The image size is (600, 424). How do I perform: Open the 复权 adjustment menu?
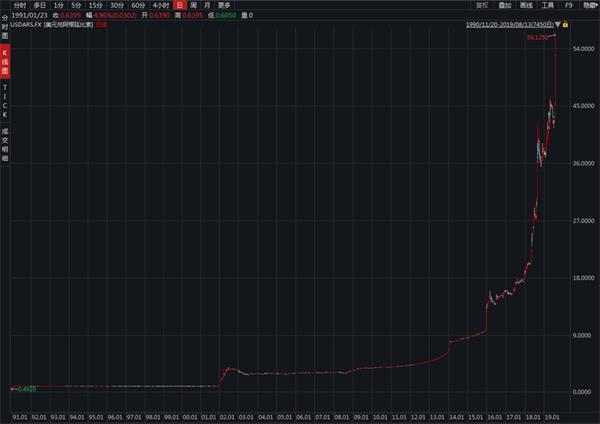click(482, 5)
